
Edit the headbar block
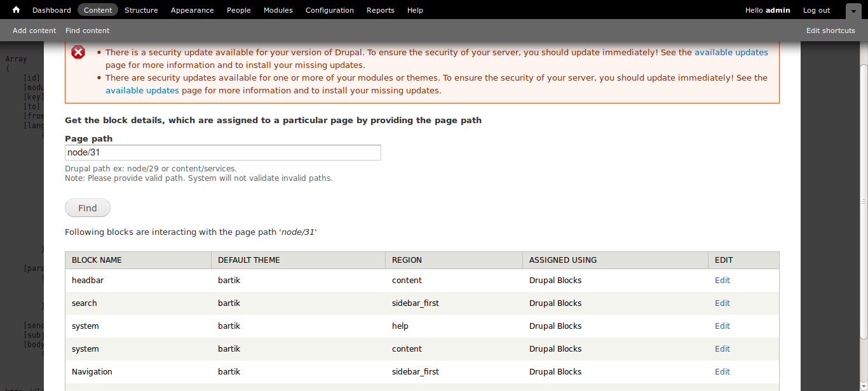[x=722, y=280]
